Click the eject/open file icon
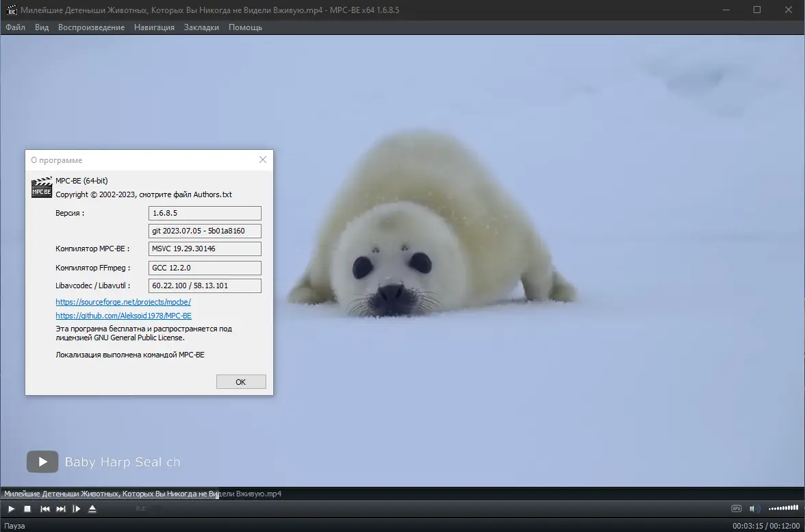The image size is (805, 532). tap(92, 509)
